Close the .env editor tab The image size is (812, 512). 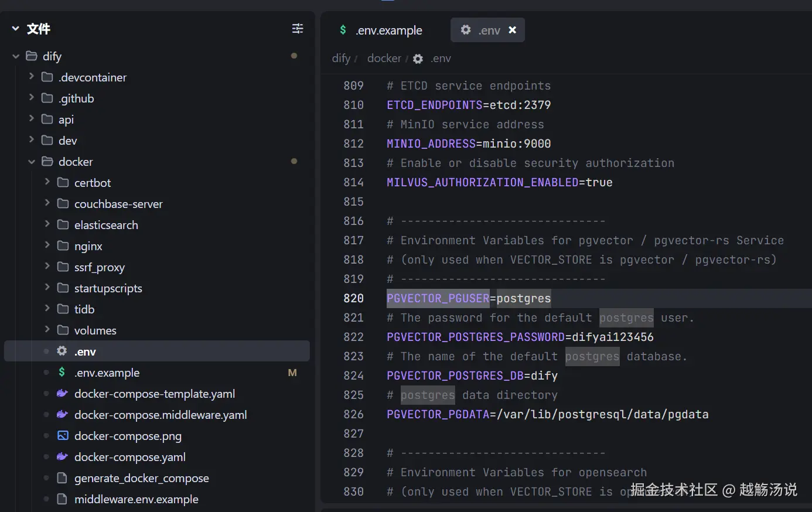coord(513,30)
